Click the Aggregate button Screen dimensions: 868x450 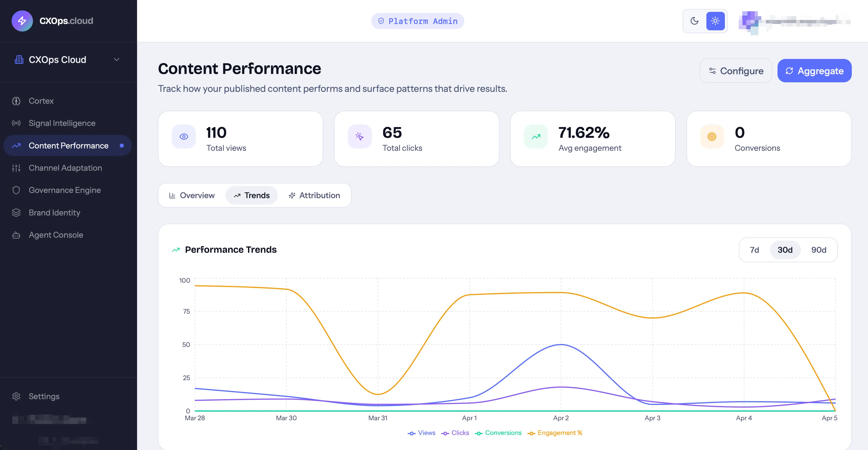(x=814, y=71)
